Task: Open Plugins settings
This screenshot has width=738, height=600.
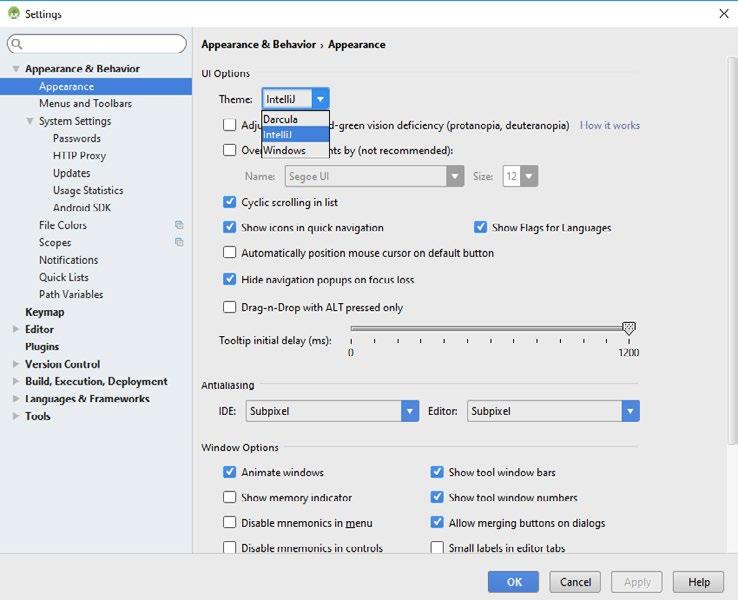Action: tap(42, 347)
